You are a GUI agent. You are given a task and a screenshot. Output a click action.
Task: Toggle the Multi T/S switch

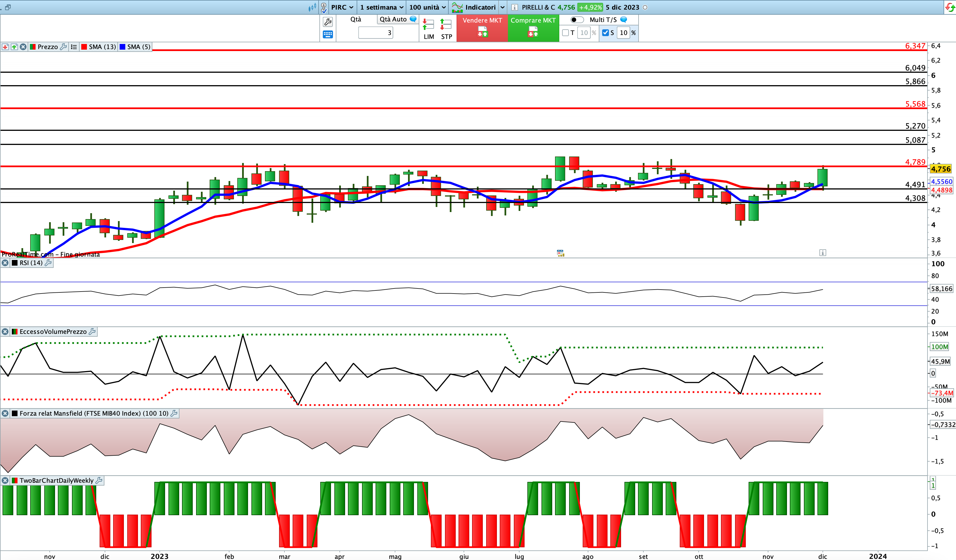tap(577, 20)
